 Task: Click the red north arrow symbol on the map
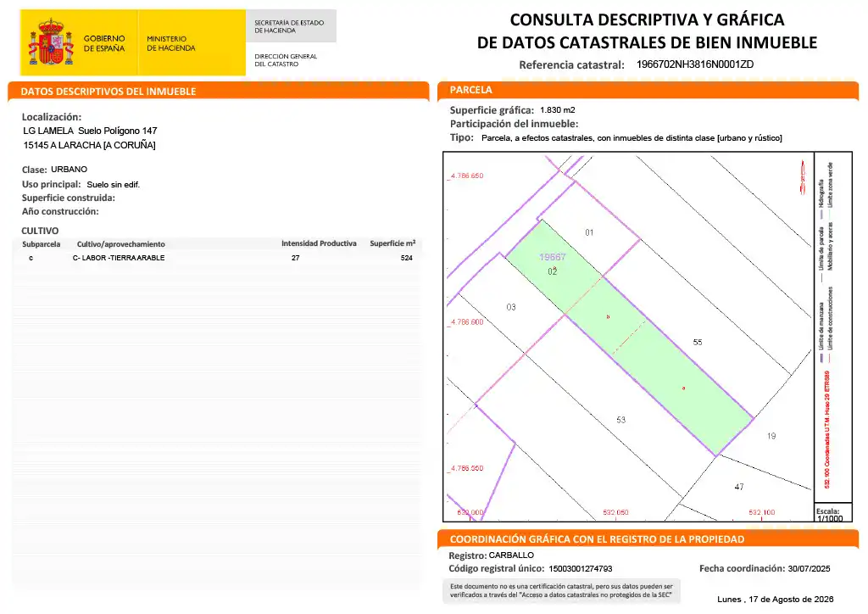(803, 177)
